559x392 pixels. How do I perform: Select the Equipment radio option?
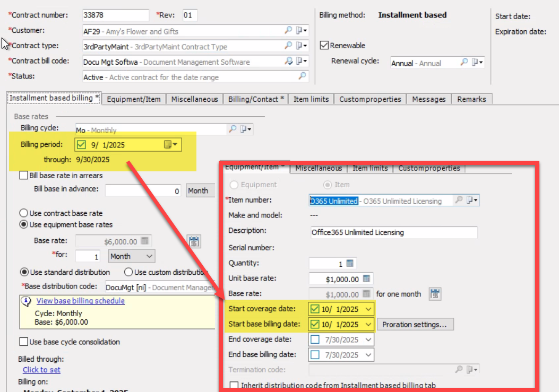pyautogui.click(x=234, y=185)
